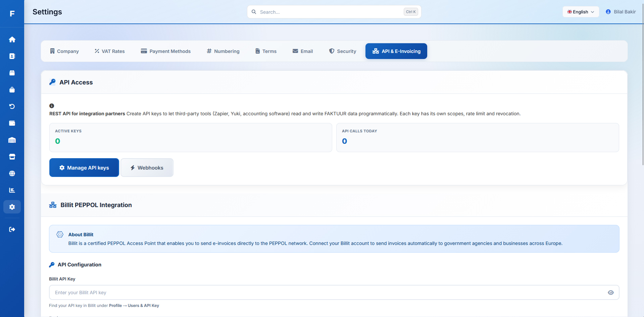The image size is (644, 317).
Task: Go to the Numbering tab
Action: pos(223,51)
